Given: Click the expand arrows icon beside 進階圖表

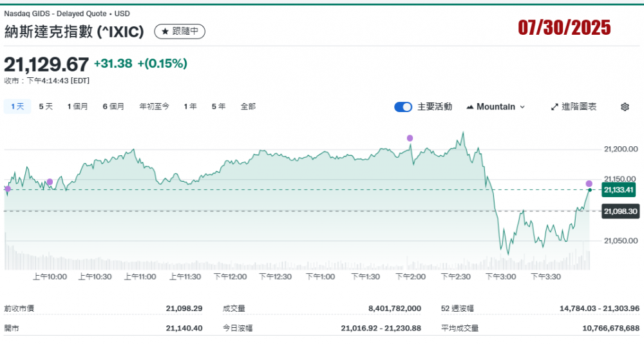Looking at the screenshot, I should click(554, 107).
